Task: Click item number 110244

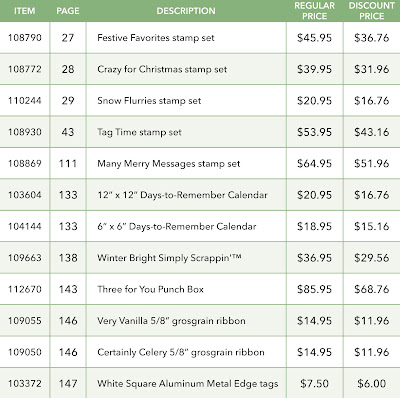Action: pos(25,101)
